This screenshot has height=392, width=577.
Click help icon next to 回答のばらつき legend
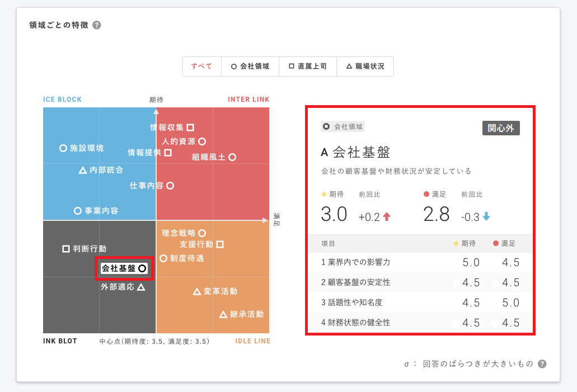tap(542, 364)
